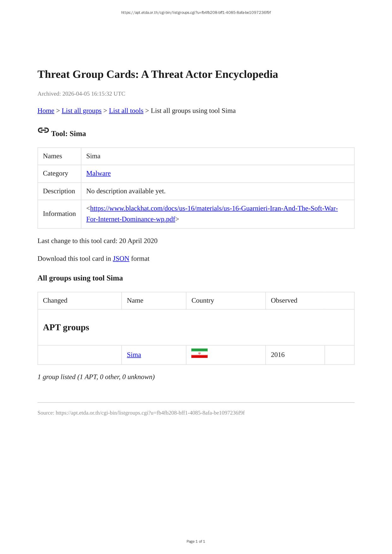The image size is (392, 554).
Task: Click the page title heading
Action: click(158, 74)
